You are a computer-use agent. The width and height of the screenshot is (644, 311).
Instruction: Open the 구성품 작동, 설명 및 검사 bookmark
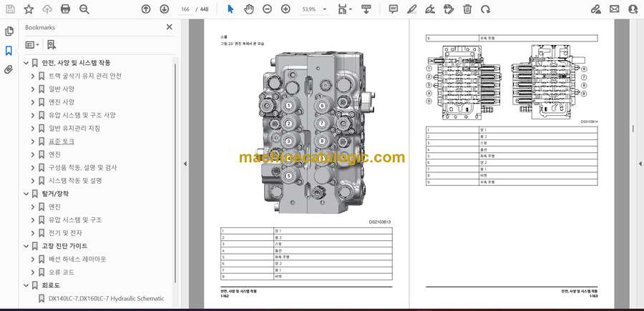82,167
